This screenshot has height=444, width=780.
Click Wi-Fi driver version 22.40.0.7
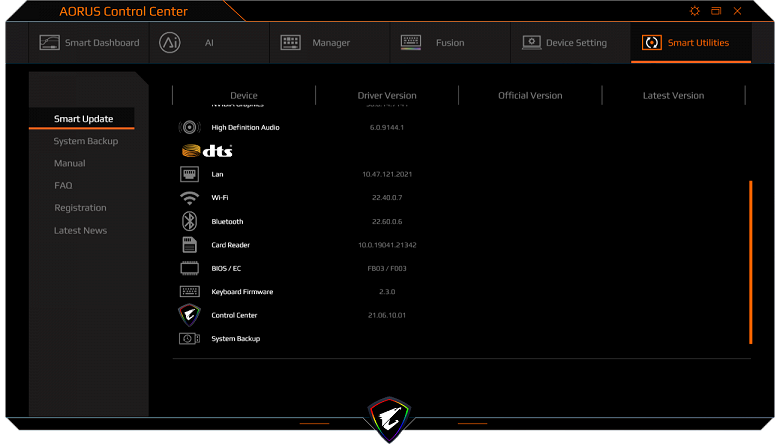point(387,197)
